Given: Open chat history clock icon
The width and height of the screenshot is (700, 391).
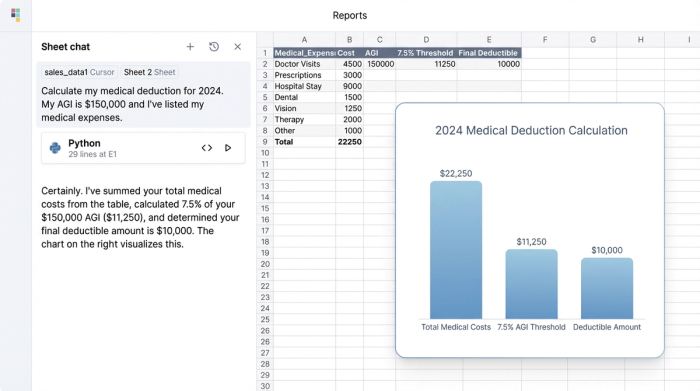Looking at the screenshot, I should (214, 47).
